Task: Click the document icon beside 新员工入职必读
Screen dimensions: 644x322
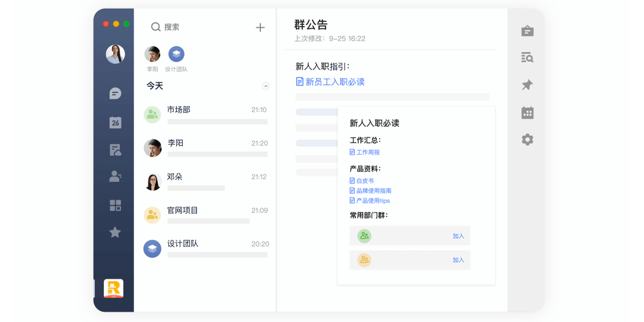Action: pos(300,82)
